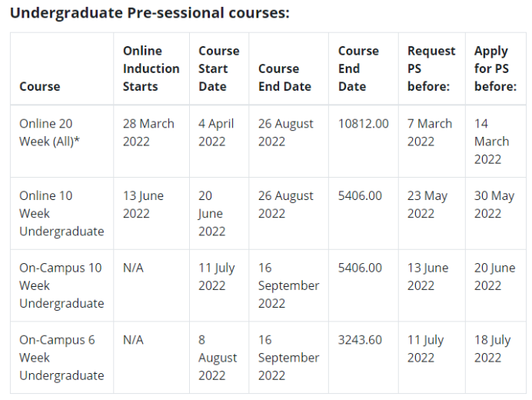This screenshot has width=532, height=400.
Task: Click the Apply for PS before header
Action: coord(495,68)
